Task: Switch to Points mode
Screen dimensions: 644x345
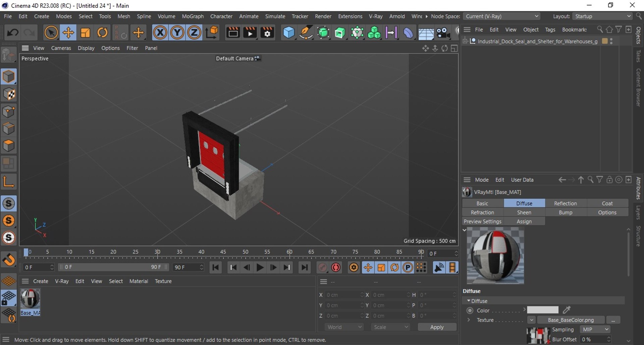Action: 9,111
